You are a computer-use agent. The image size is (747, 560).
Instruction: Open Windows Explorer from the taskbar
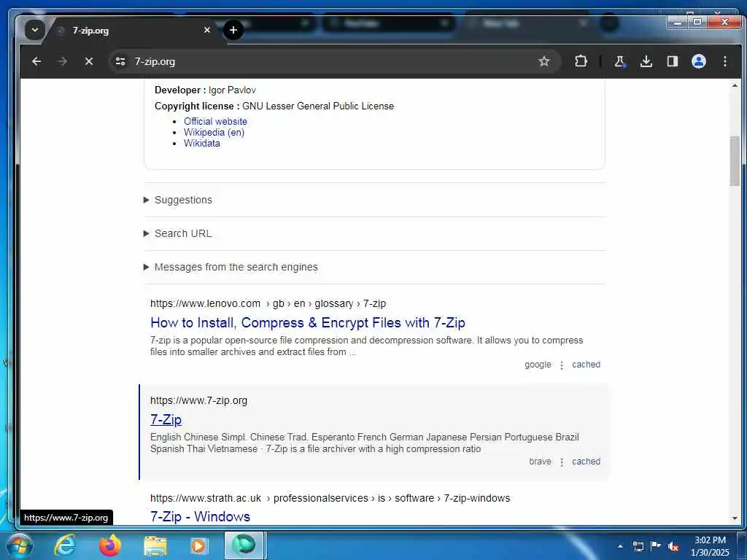[155, 545]
